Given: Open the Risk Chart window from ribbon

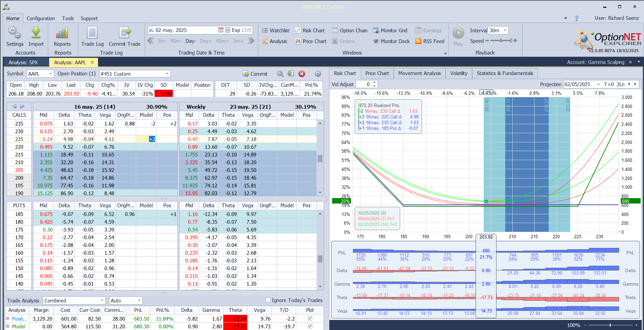Looking at the screenshot, I should pyautogui.click(x=310, y=31).
